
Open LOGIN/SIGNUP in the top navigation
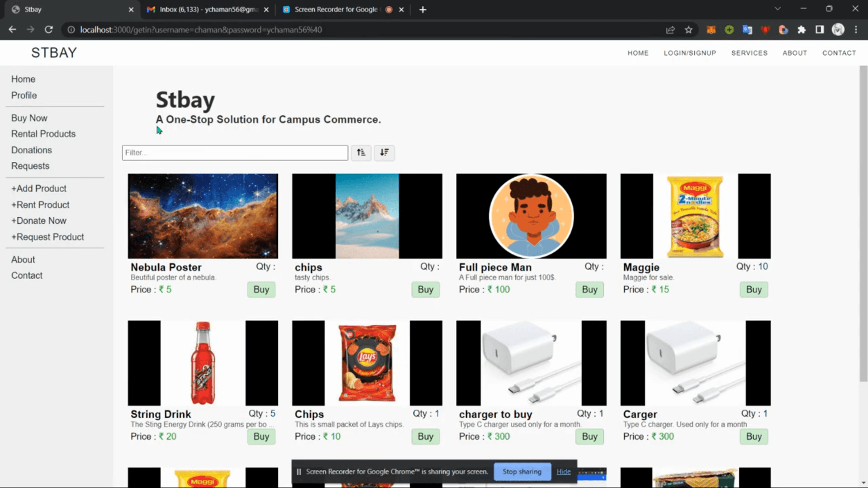690,53
